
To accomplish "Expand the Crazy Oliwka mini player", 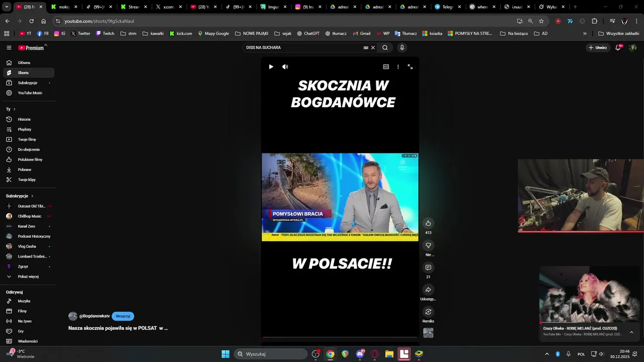I will (x=631, y=332).
